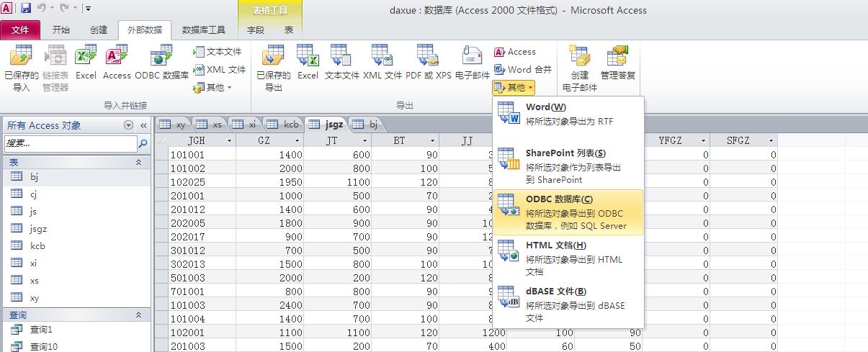
Task: Export via E-mail (电子邮件)
Action: point(473,63)
